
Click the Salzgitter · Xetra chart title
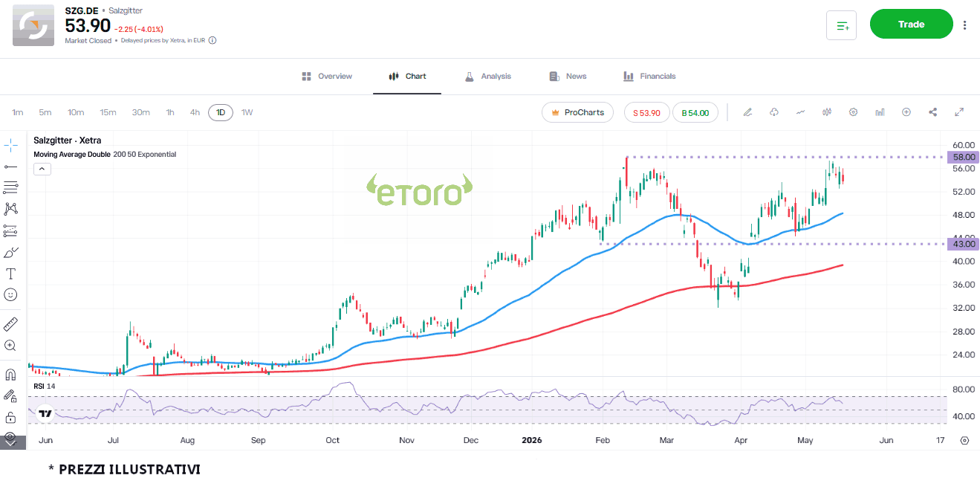[68, 141]
